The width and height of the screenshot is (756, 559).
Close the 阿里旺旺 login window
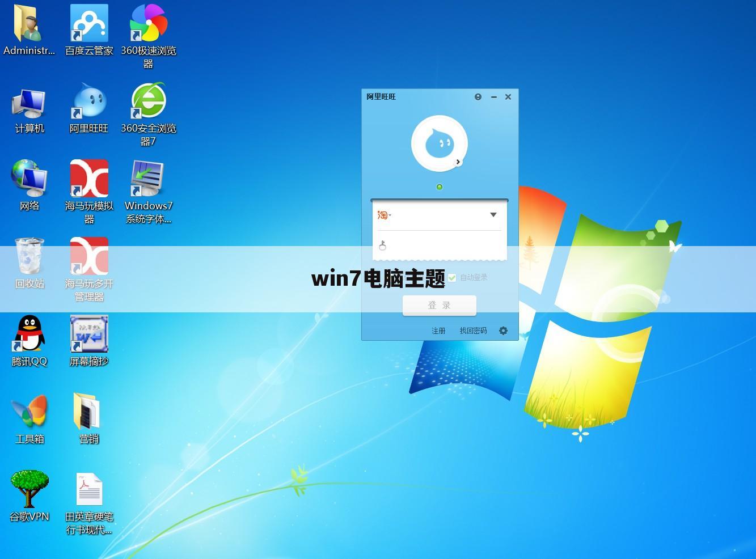tap(508, 97)
